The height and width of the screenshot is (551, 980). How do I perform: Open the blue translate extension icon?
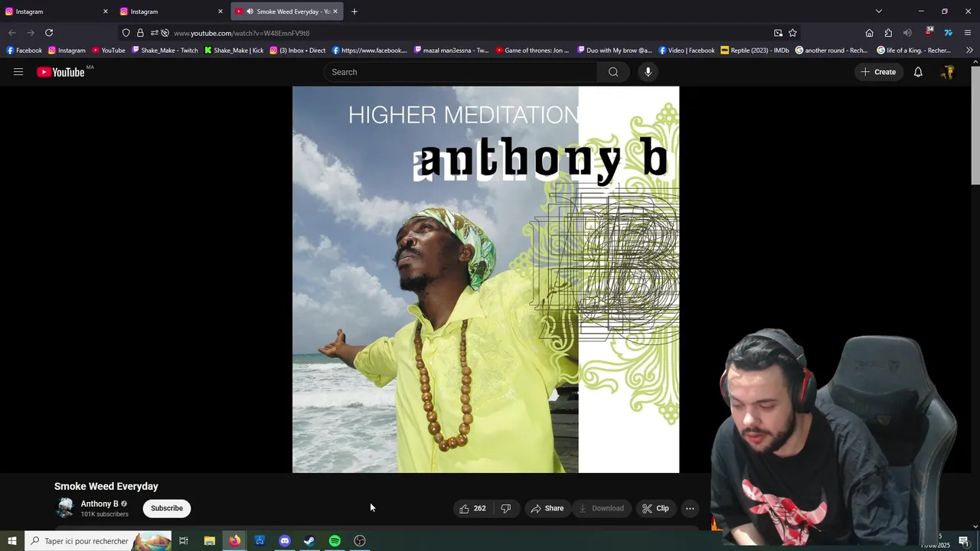(948, 33)
